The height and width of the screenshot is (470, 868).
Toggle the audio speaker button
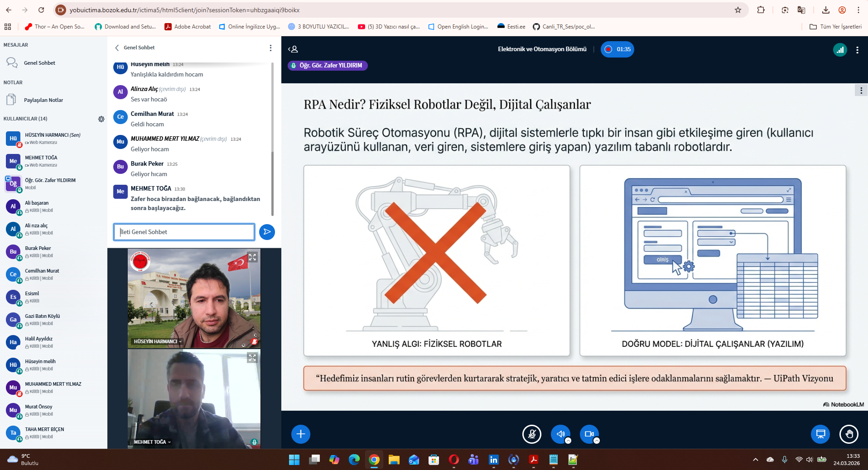(560, 434)
